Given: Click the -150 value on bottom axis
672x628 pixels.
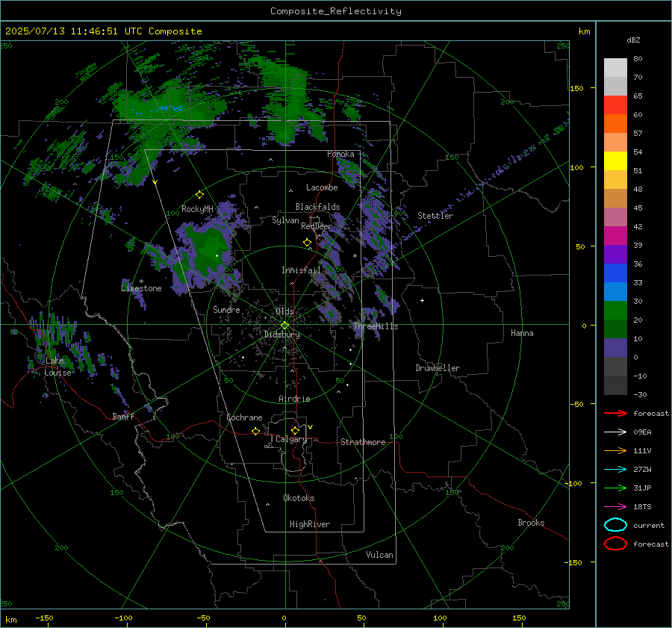Looking at the screenshot, I should (x=44, y=618).
